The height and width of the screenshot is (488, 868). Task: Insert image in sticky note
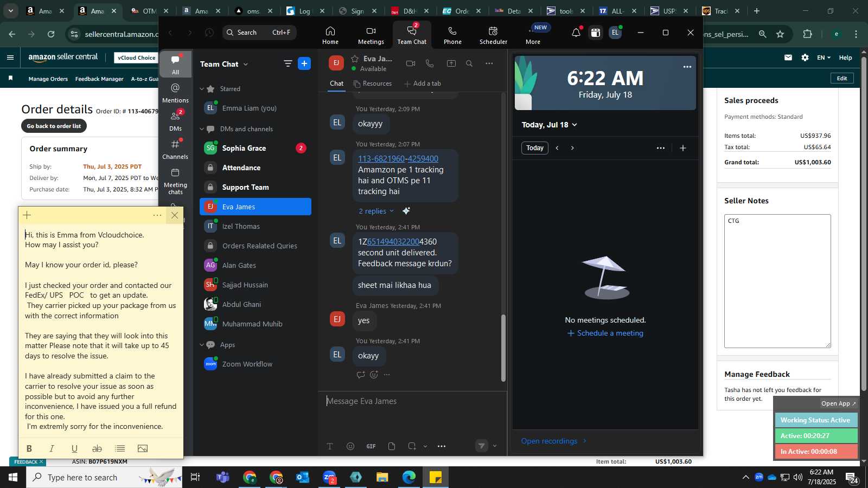[143, 448]
